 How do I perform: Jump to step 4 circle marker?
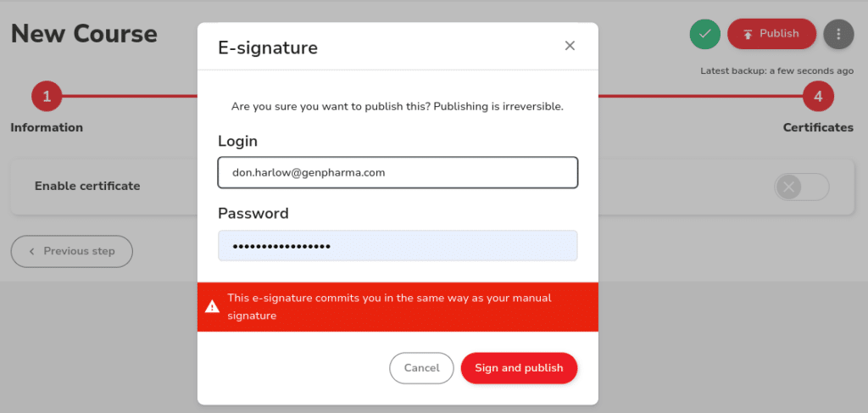818,97
